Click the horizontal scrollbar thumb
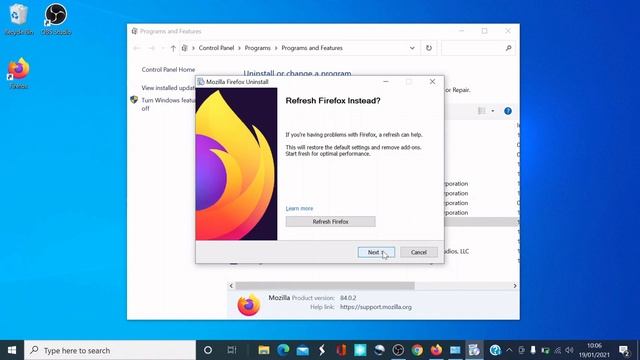The image size is (640, 360). [325, 286]
